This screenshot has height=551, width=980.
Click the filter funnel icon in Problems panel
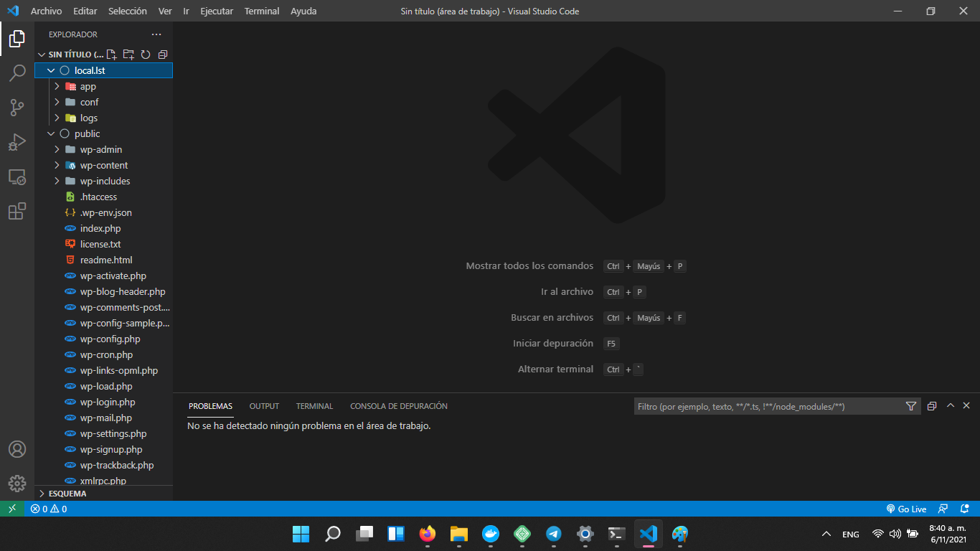click(911, 406)
